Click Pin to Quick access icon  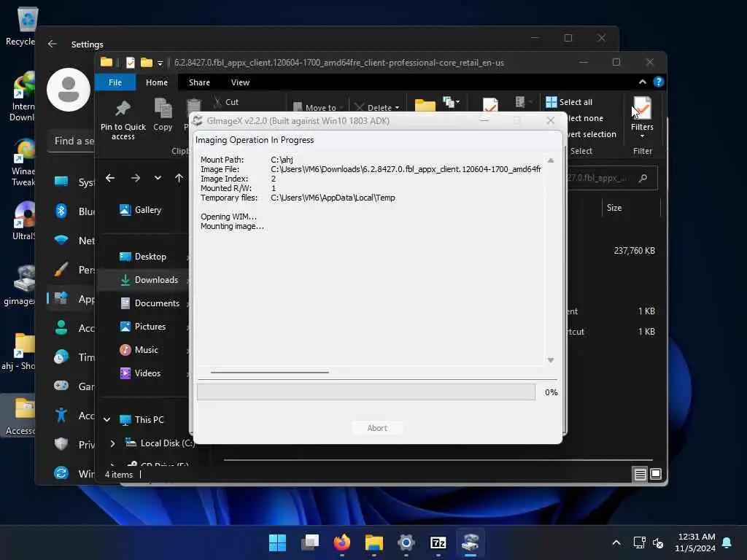pos(123,109)
